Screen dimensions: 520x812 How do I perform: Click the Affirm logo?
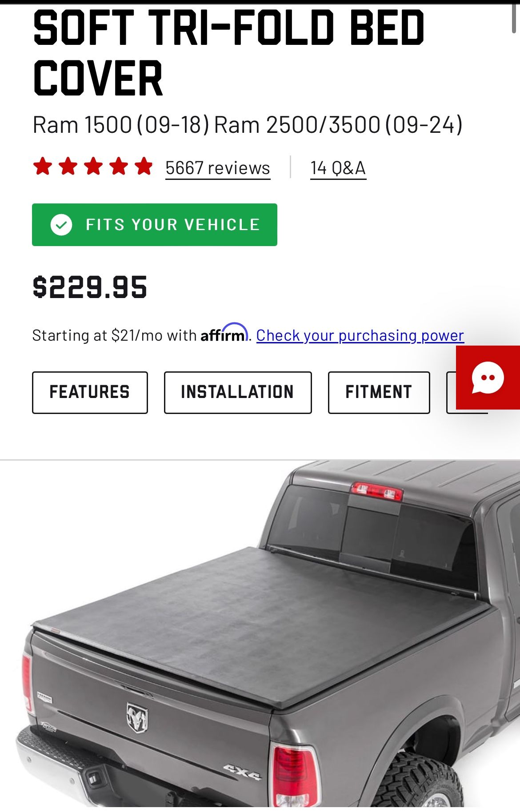(224, 333)
